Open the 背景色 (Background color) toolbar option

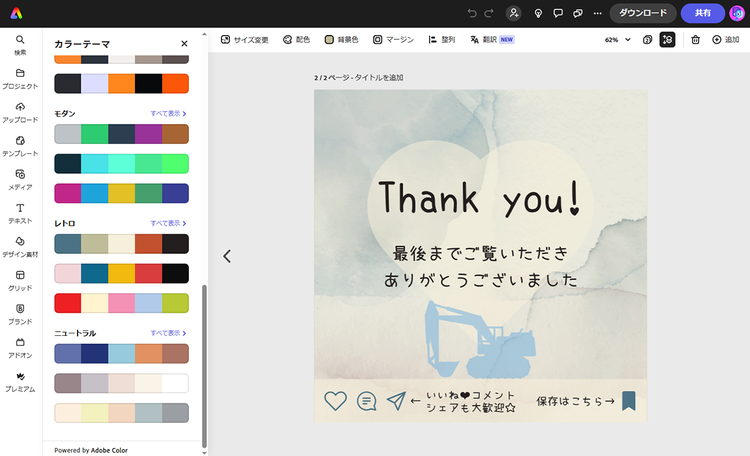340,40
